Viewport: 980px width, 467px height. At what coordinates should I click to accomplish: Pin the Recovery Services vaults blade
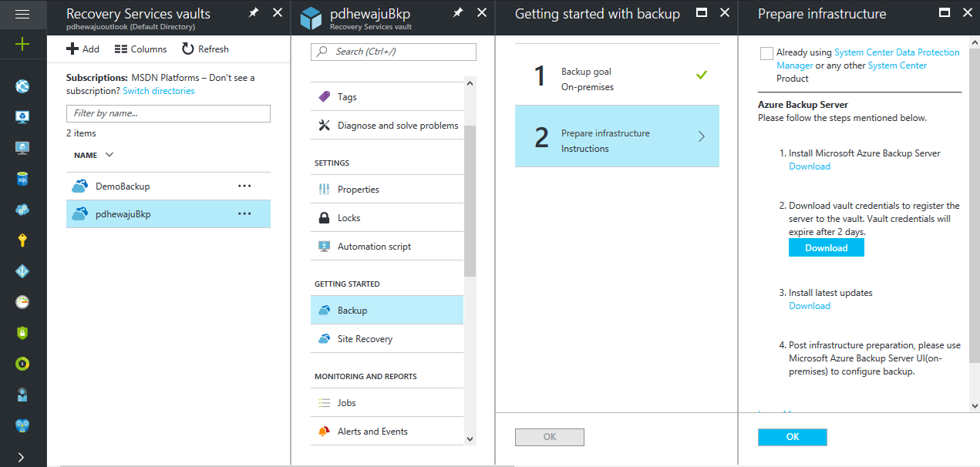(253, 13)
